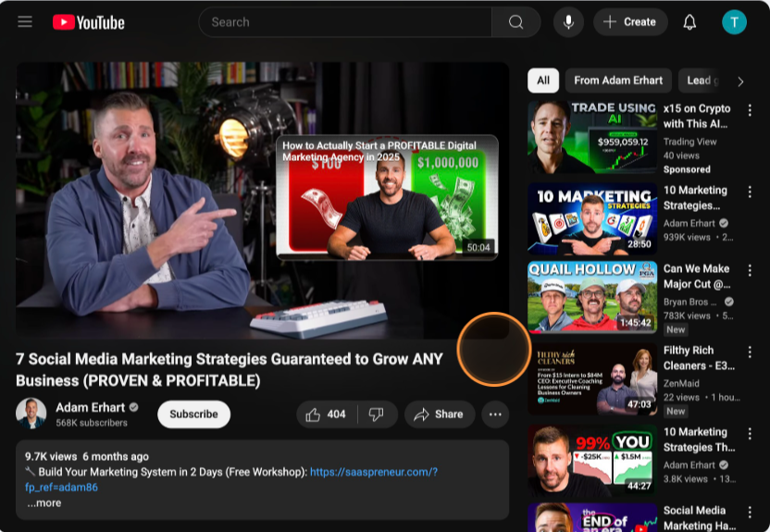Open the saaspreneur.com workshop link
770x532 pixels.
(373, 472)
